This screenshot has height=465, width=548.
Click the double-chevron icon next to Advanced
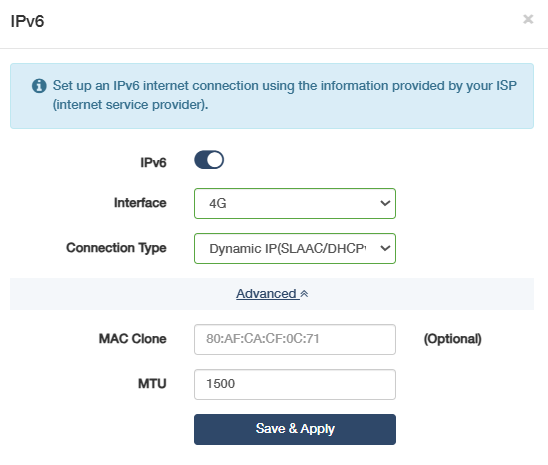[x=304, y=294]
